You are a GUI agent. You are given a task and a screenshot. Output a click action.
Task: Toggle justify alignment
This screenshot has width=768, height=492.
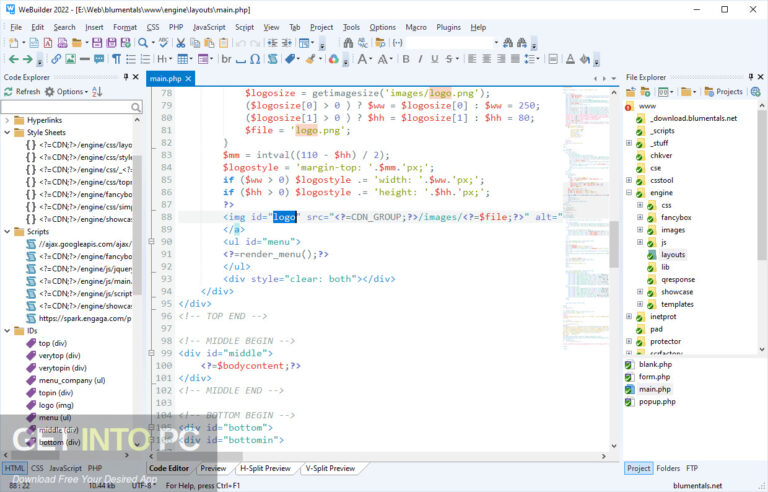[x=515, y=59]
